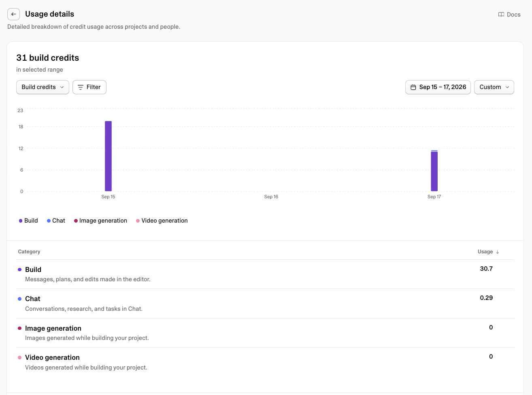This screenshot has height=395, width=532.
Task: Click the 0.29 usage value
Action: 486,298
